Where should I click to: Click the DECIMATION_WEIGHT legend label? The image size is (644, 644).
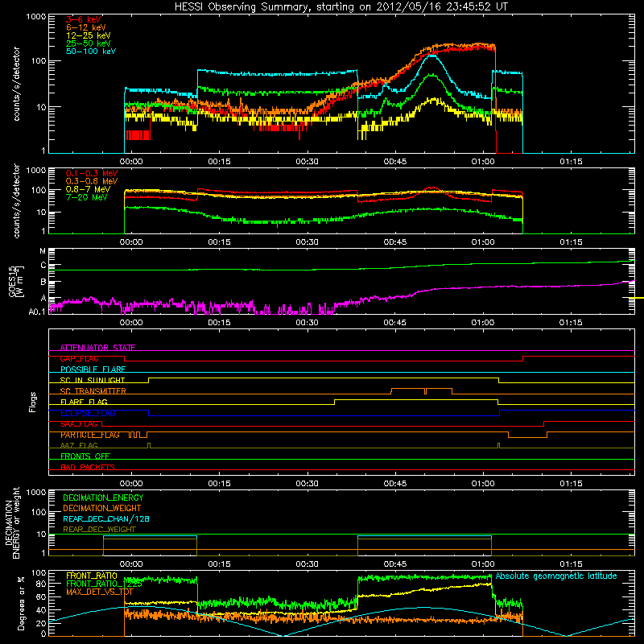102,508
